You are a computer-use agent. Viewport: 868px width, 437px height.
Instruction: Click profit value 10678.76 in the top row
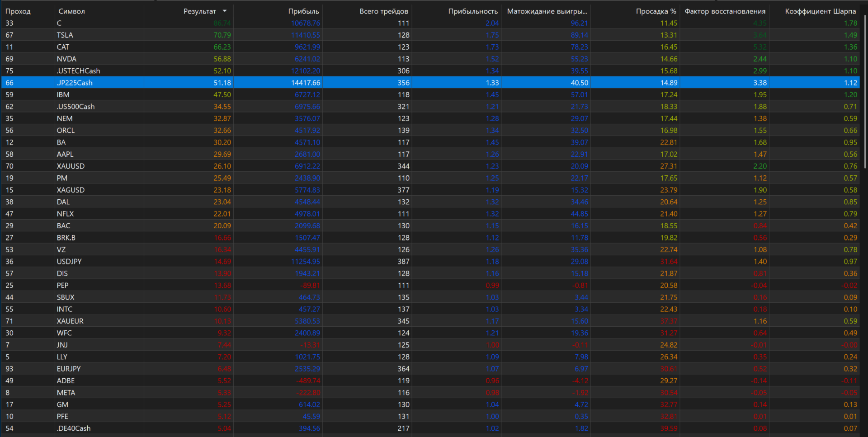[306, 23]
